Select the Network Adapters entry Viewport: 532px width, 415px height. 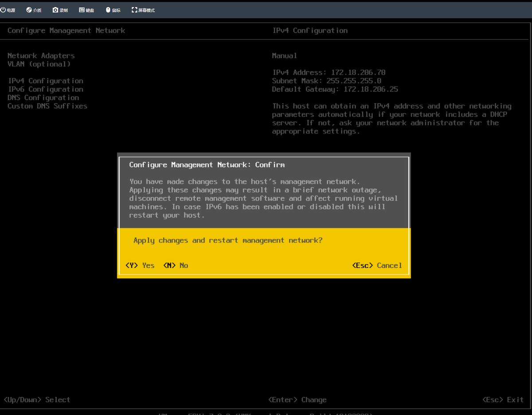coord(41,55)
